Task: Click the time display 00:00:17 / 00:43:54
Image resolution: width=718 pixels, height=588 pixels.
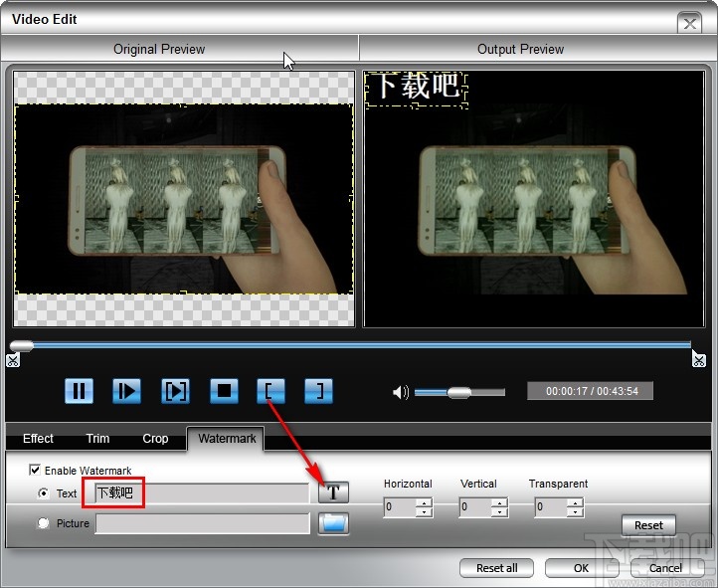Action: click(x=591, y=391)
